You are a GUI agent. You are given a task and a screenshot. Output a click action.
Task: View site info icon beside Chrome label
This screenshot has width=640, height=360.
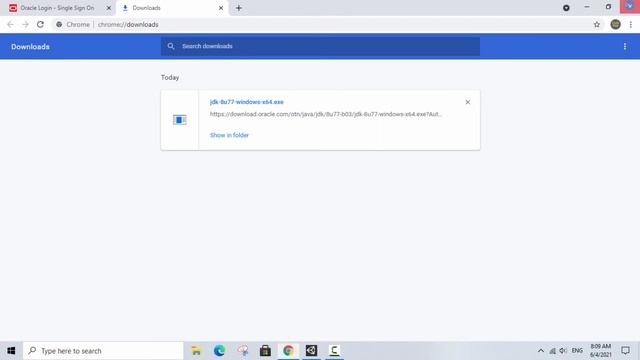tap(59, 24)
